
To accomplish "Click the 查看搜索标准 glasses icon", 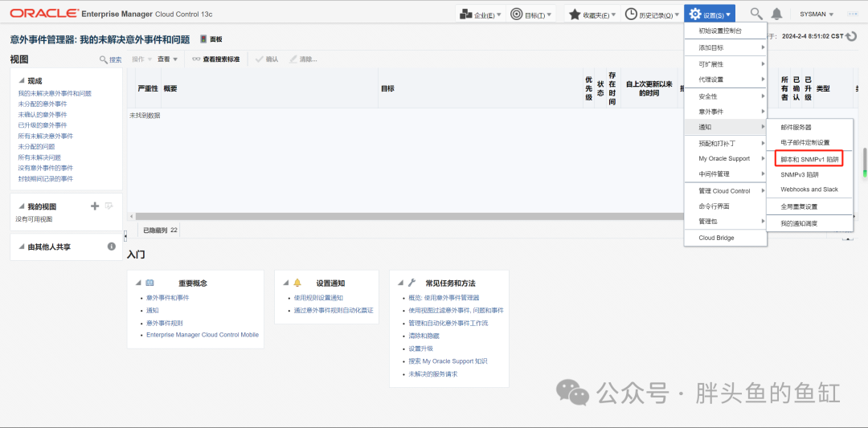I will pos(196,59).
